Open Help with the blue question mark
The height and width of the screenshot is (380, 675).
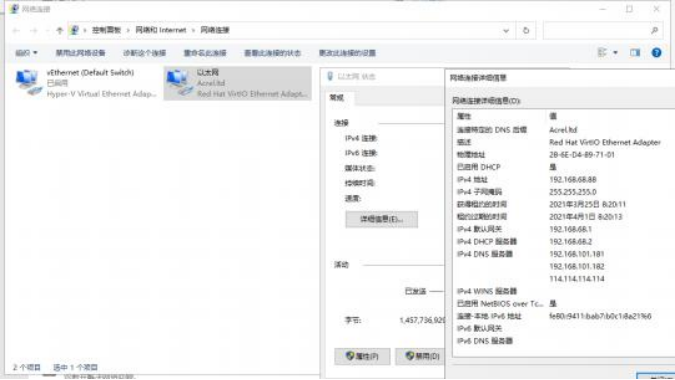[656, 53]
